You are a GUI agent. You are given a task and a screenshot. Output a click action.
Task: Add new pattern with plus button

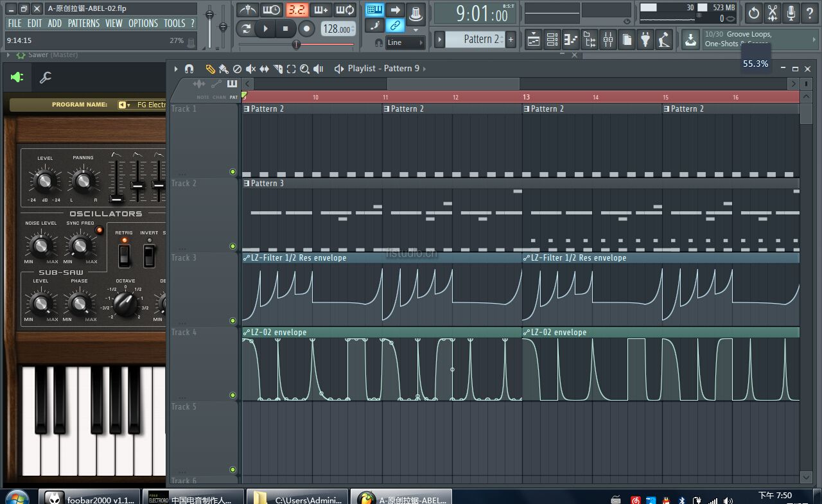(x=511, y=39)
